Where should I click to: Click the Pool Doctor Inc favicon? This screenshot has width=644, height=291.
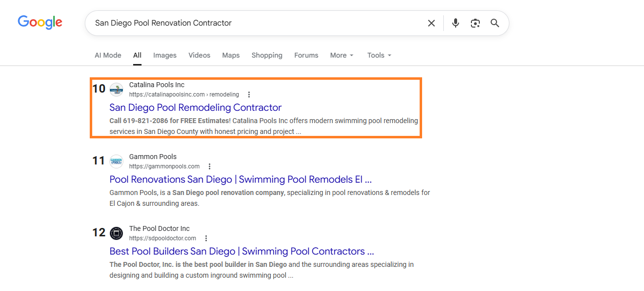pos(116,233)
